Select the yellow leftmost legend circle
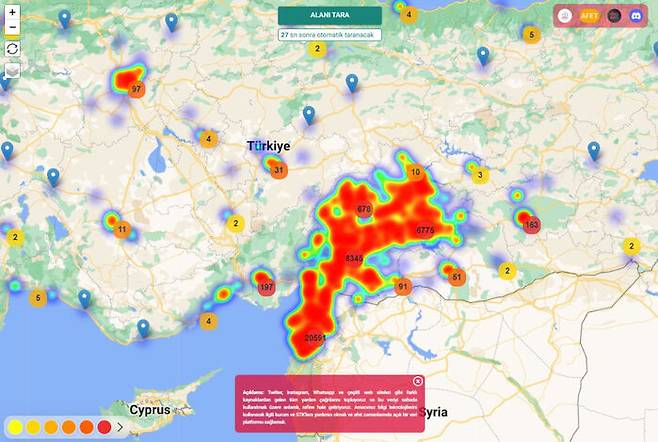The height and width of the screenshot is (442, 658). click(x=16, y=427)
